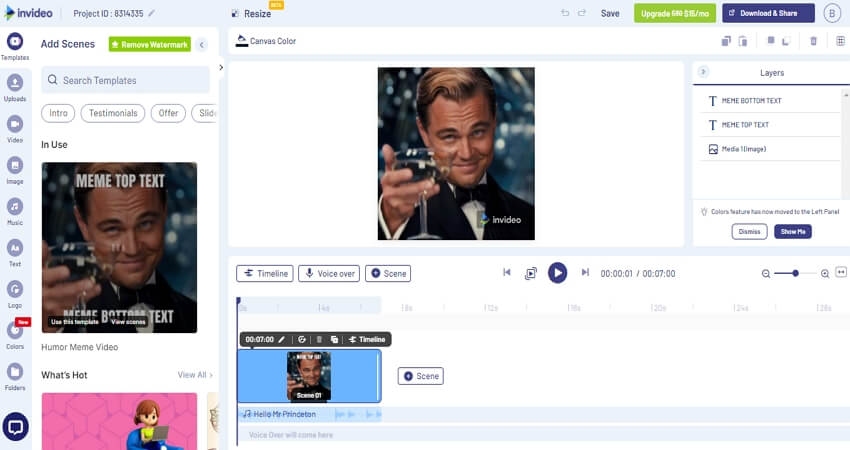
Task: Play the video preview
Action: point(557,273)
